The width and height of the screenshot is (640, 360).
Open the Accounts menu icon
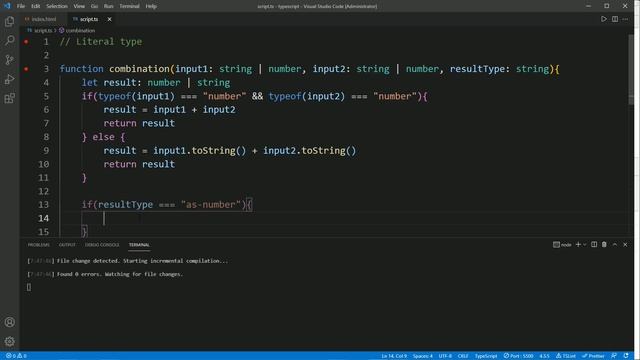(x=9, y=322)
